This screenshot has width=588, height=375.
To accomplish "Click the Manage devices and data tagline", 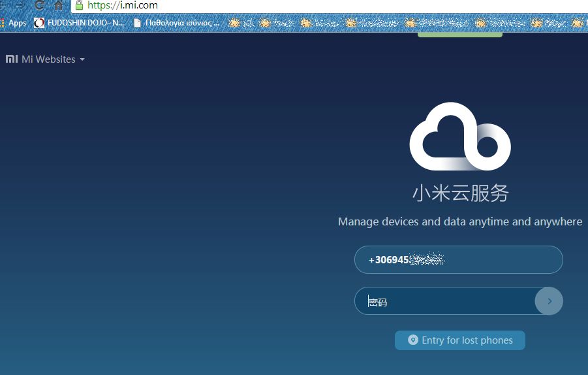I will pyautogui.click(x=459, y=221).
